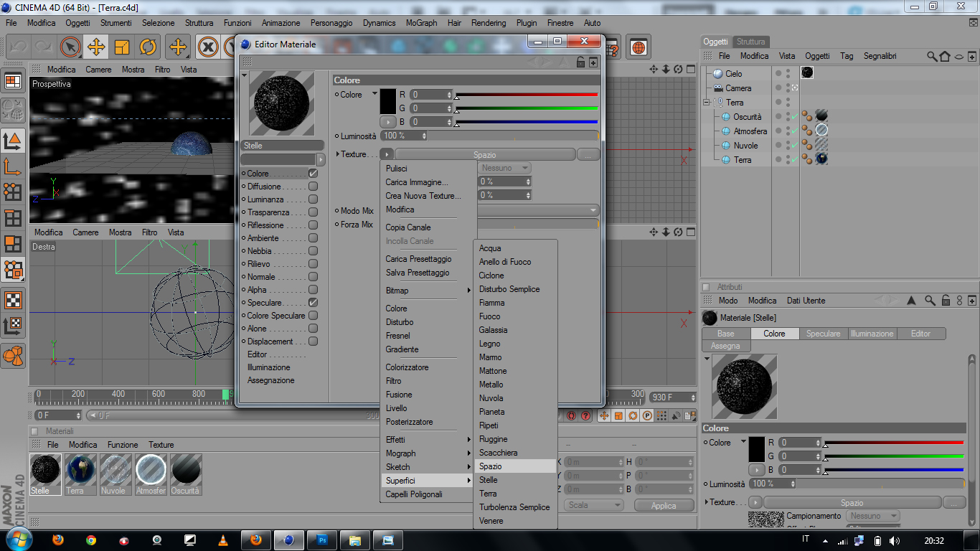This screenshot has width=980, height=551.
Task: Open the Campionamento dropdown in Attributi panel
Action: [x=872, y=516]
